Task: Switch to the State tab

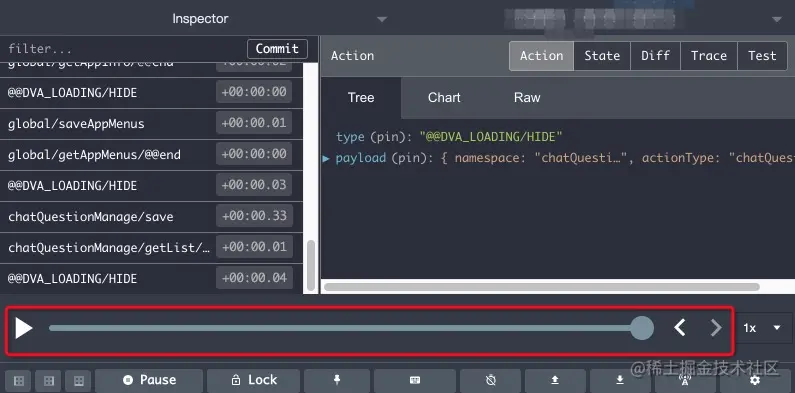Action: click(x=602, y=56)
